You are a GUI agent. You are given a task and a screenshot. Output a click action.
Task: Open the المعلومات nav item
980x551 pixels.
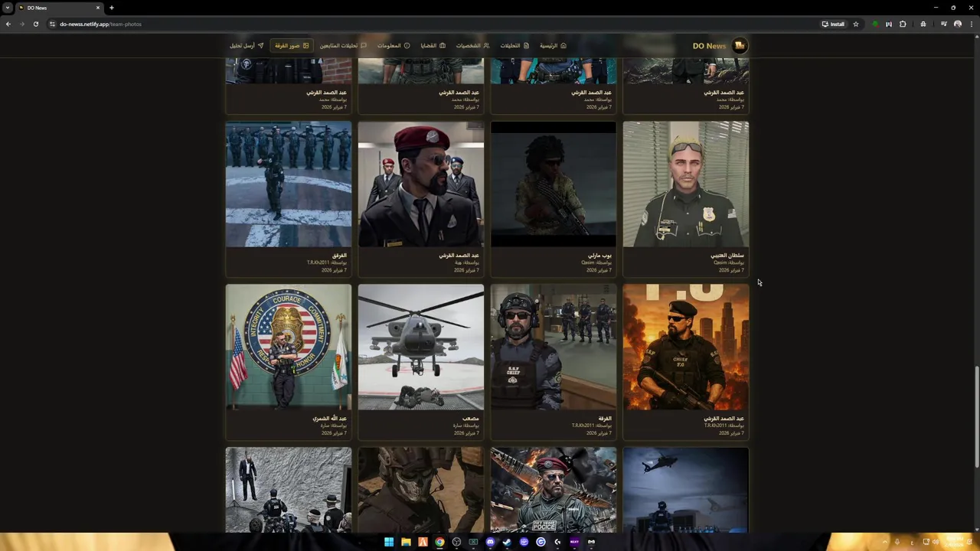coord(394,46)
